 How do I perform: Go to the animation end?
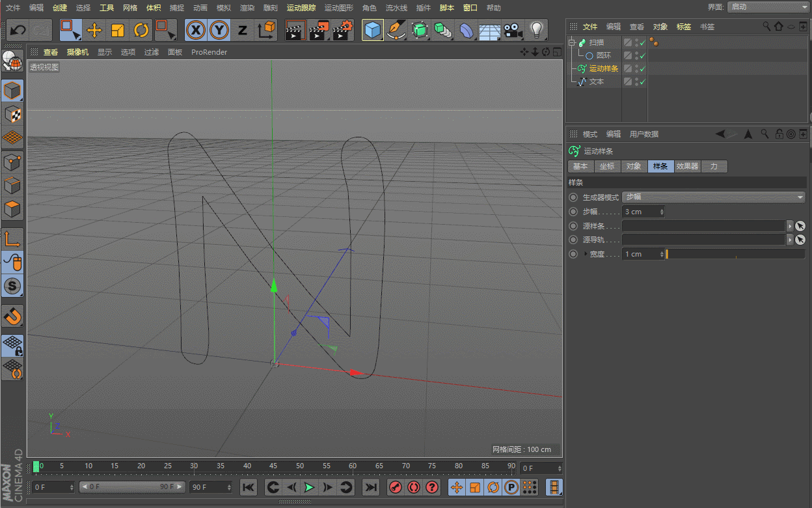(x=370, y=487)
